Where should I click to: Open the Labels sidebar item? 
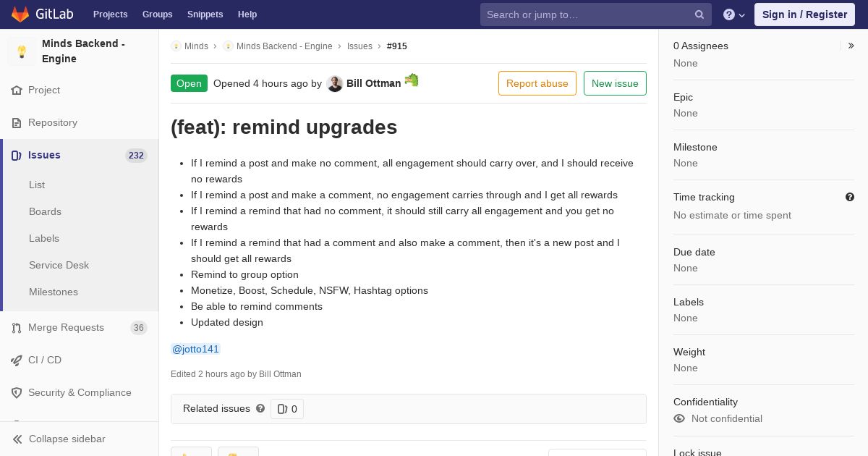pyautogui.click(x=44, y=238)
